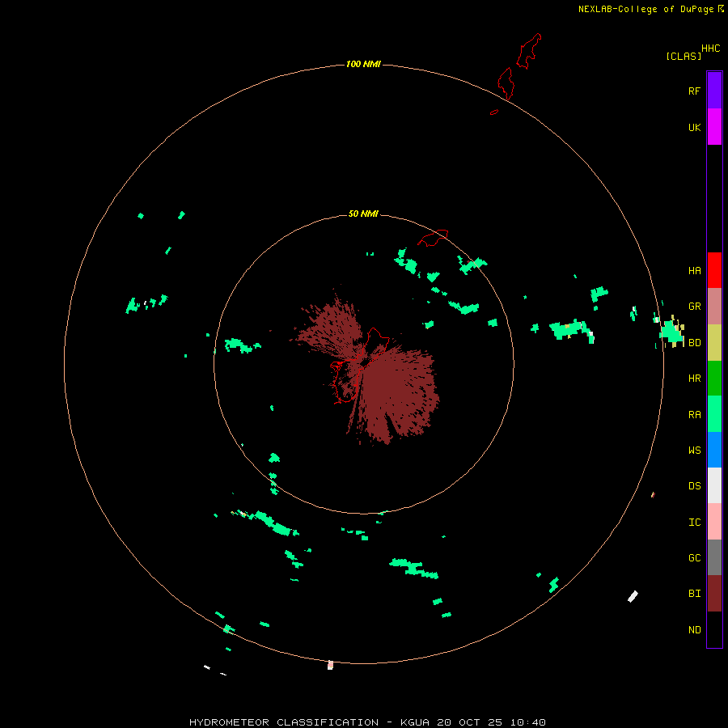Click the Hydrometeor Classification title caption

367,722
